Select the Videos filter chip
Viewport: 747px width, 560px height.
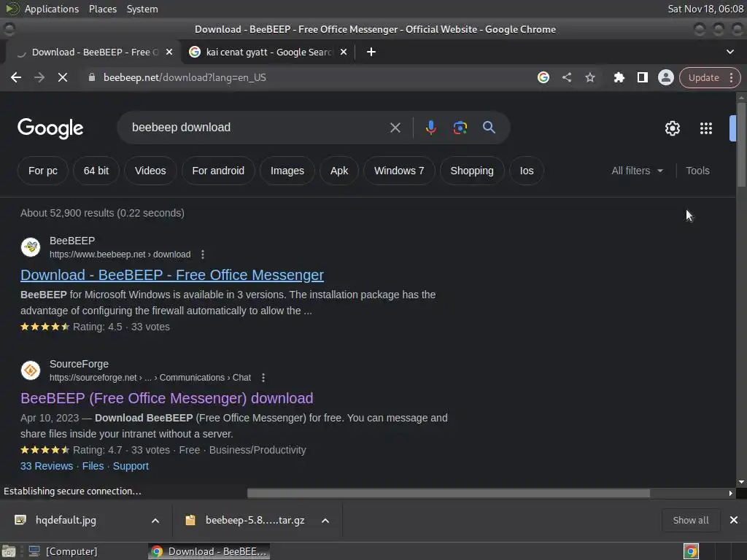click(150, 171)
